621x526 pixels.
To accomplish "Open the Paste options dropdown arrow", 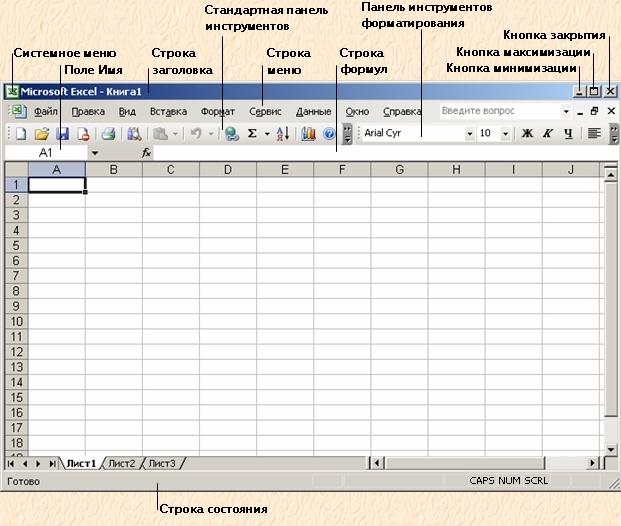I will 175,134.
